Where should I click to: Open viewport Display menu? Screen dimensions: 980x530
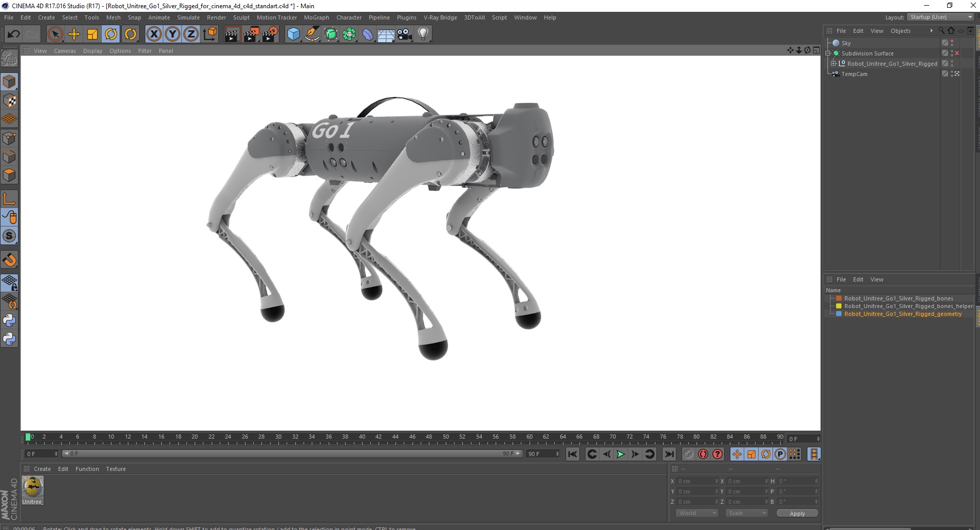coord(92,51)
